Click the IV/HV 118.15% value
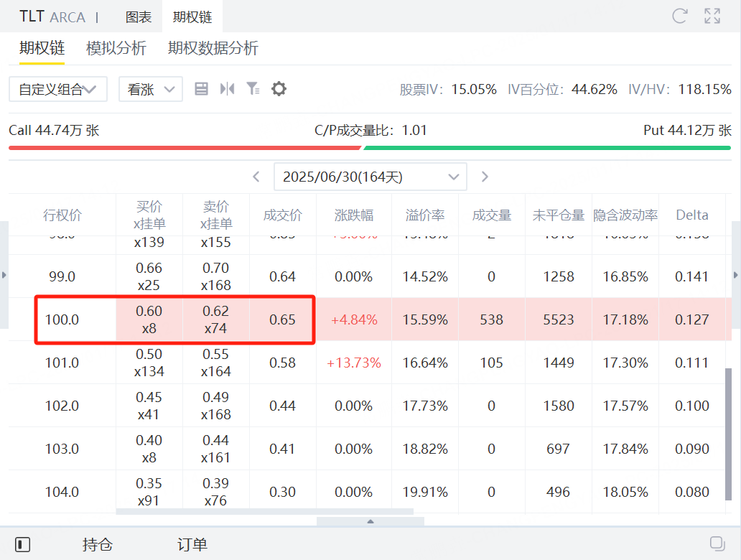 pos(705,89)
